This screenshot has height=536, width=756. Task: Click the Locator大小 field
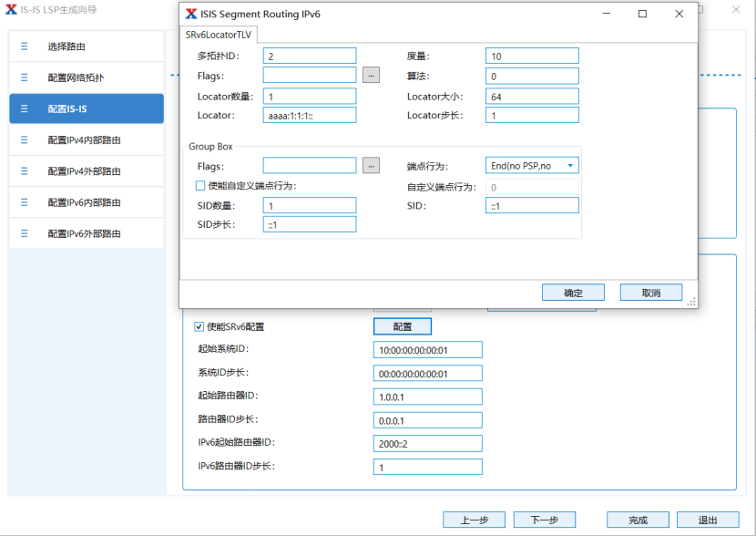pos(532,96)
